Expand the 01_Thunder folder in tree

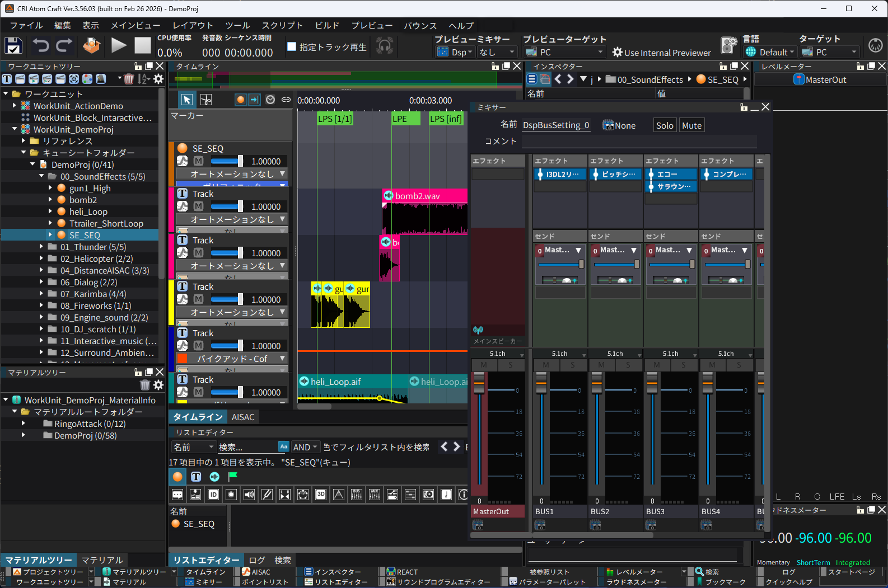41,247
